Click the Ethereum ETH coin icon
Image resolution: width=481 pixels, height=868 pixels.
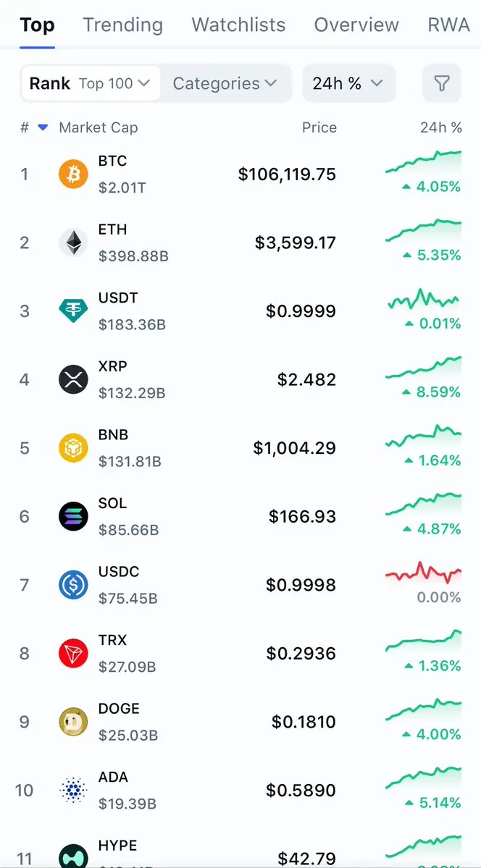(73, 243)
